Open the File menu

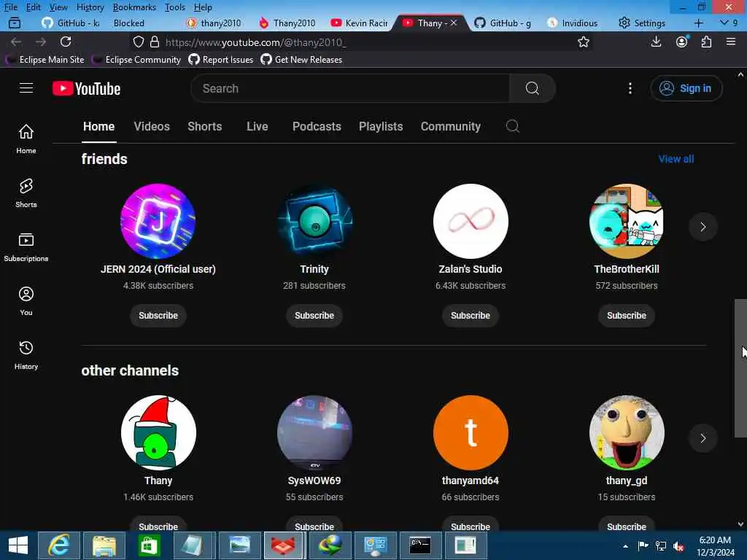pyautogui.click(x=10, y=7)
